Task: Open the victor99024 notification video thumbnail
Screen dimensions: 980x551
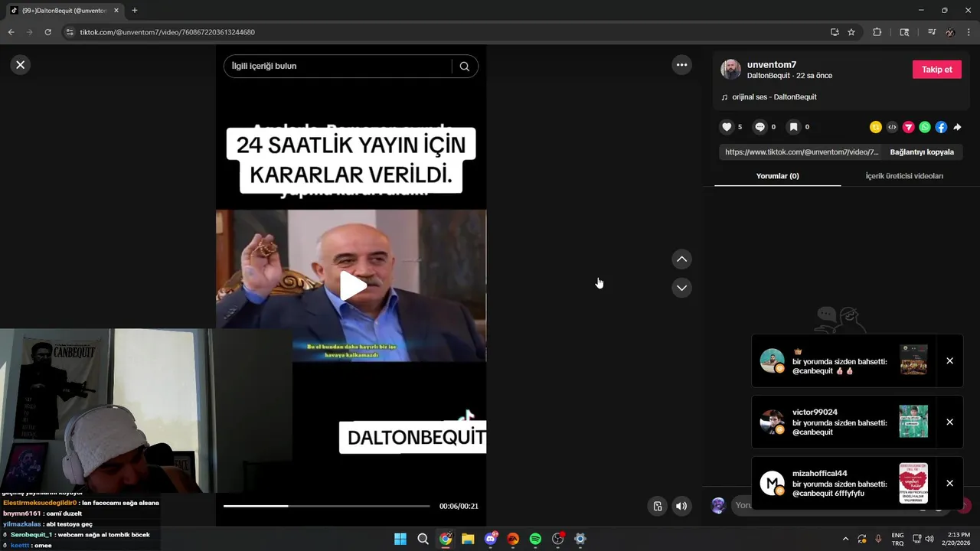Action: coord(913,422)
